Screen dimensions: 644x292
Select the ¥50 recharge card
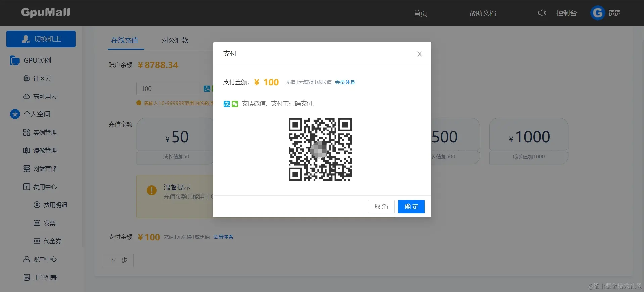coord(175,141)
